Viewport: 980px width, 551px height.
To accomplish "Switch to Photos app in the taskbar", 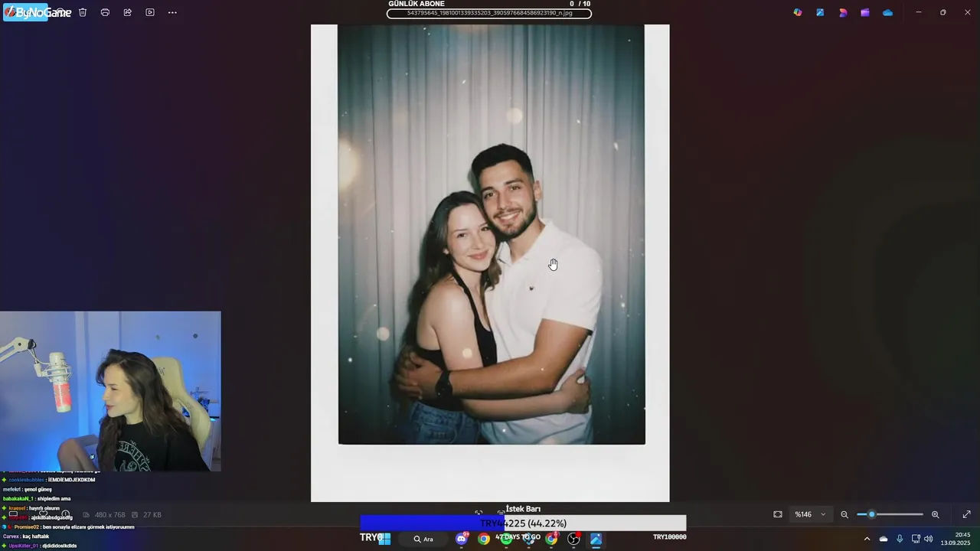I will pyautogui.click(x=596, y=539).
